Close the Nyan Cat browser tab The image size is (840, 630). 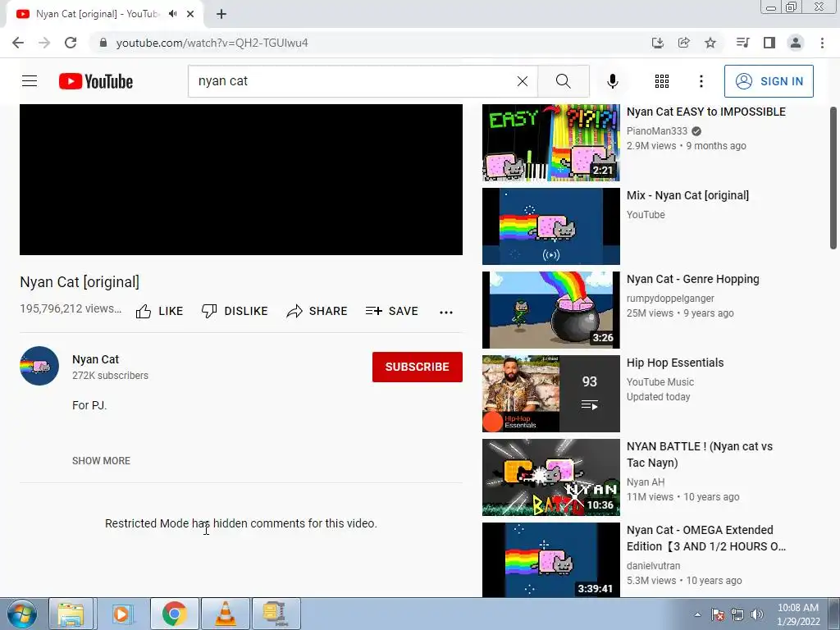[190, 14]
